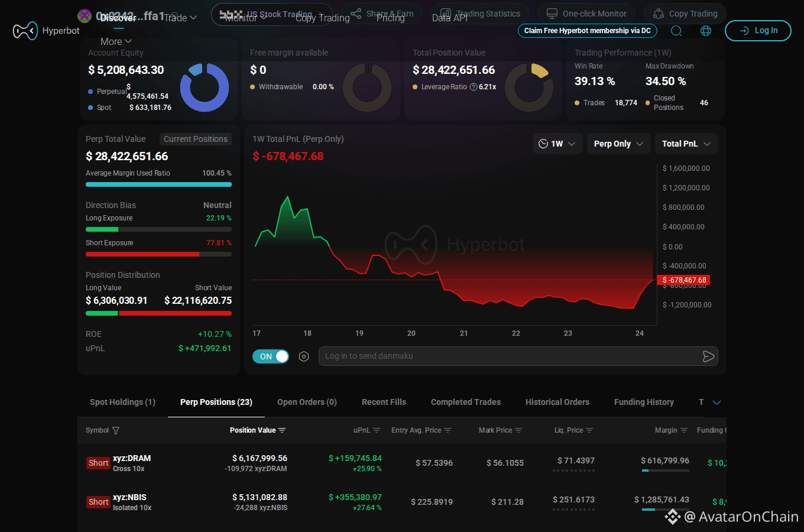Click the Hyperbot logo
Image resolution: width=804 pixels, height=532 pixels.
(46, 31)
